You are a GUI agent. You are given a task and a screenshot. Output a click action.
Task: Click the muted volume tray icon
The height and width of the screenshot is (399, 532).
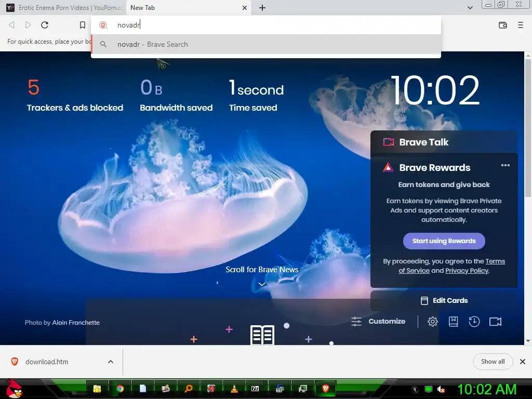coord(441,390)
